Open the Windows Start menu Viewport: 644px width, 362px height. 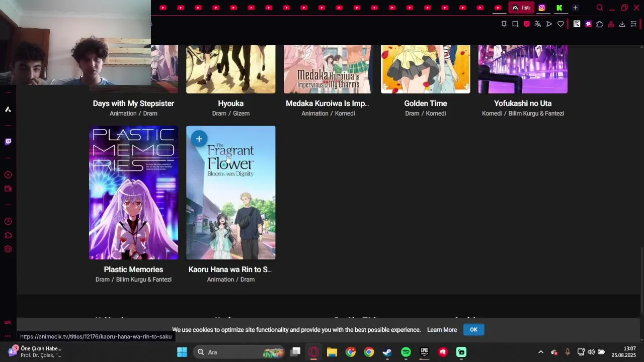tap(182, 352)
